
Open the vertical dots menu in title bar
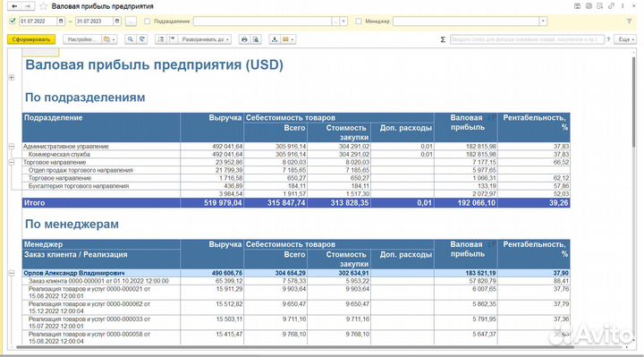click(x=623, y=6)
